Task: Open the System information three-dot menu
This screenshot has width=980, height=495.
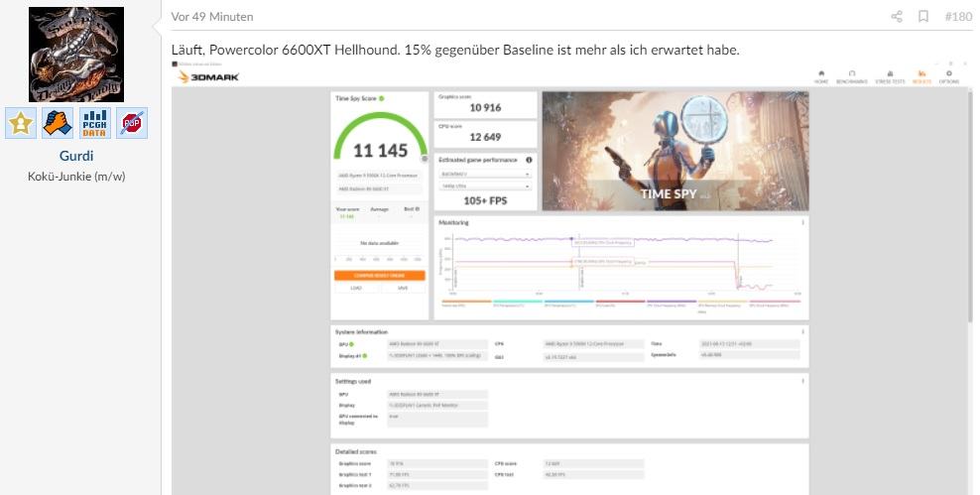Action: [803, 331]
